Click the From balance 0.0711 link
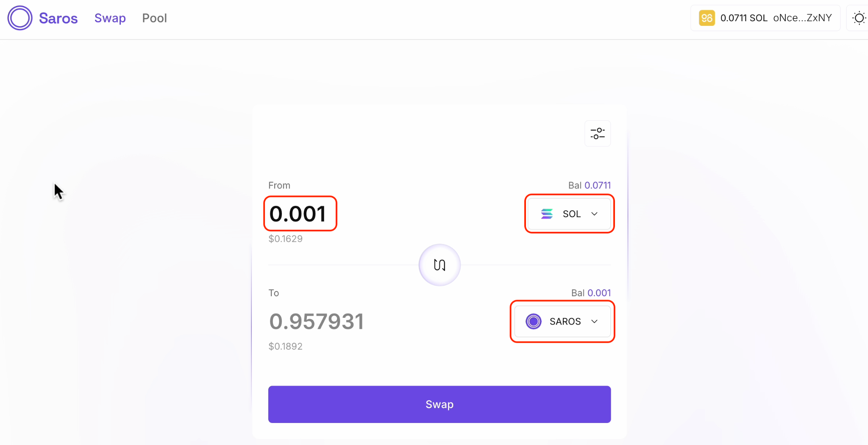Screen dimensions: 868x445 click(x=598, y=185)
